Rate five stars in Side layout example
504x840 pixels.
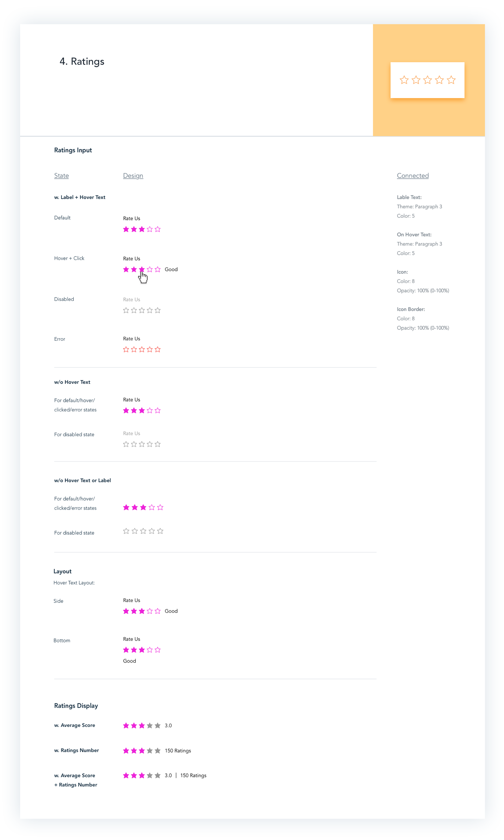pos(158,611)
